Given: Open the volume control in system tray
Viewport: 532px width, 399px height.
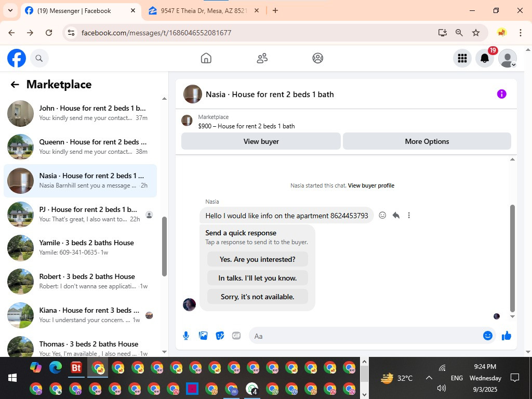Looking at the screenshot, I should [x=442, y=388].
